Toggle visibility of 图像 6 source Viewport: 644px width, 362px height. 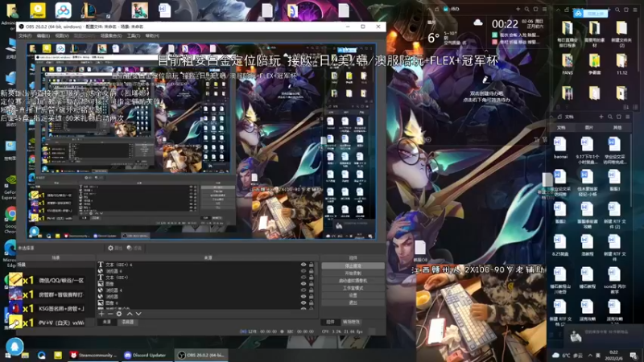pyautogui.click(x=303, y=303)
